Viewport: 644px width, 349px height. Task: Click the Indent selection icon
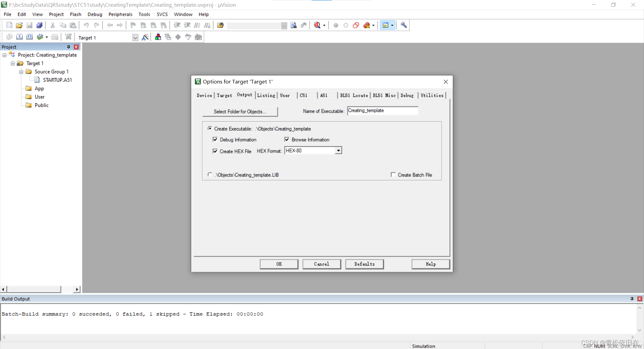click(177, 25)
